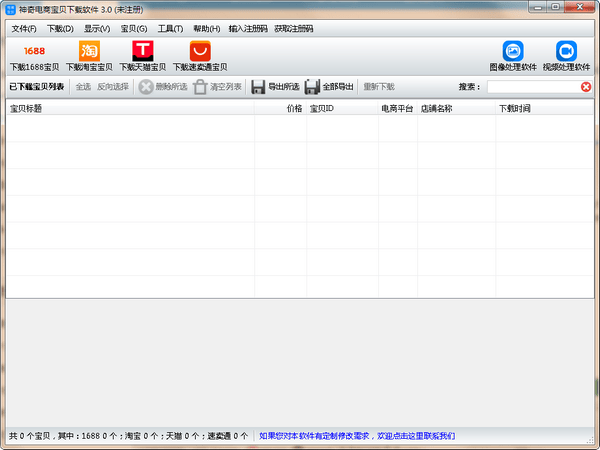Click 全选 to select all

(83, 87)
